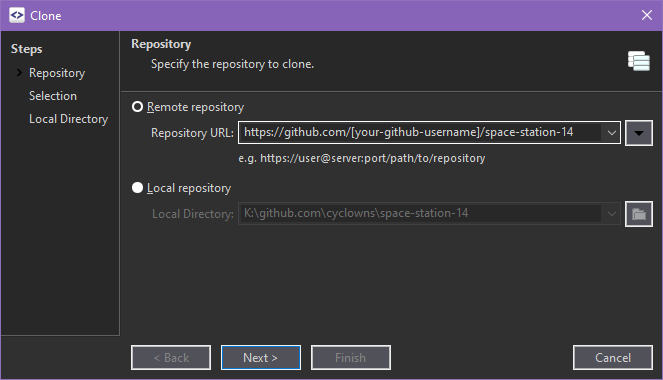Click the bold Repository page heading

(x=161, y=44)
